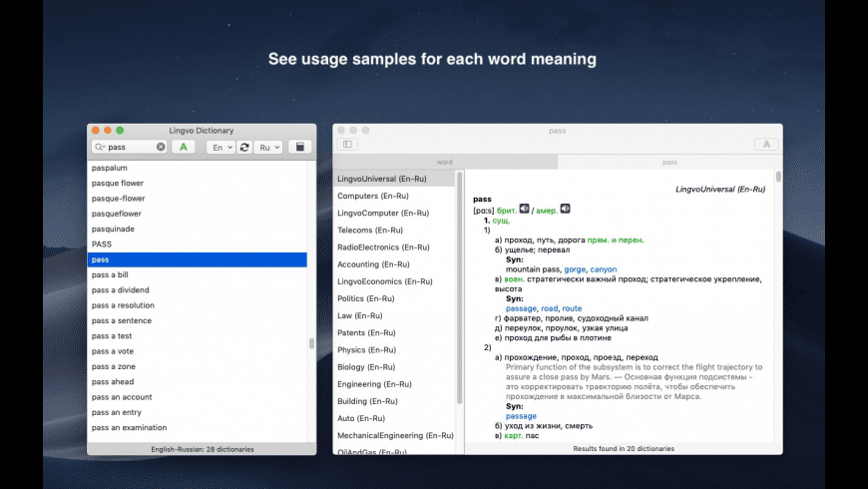The height and width of the screenshot is (489, 868).
Task: Swap the source and target languages
Action: pyautogui.click(x=244, y=147)
